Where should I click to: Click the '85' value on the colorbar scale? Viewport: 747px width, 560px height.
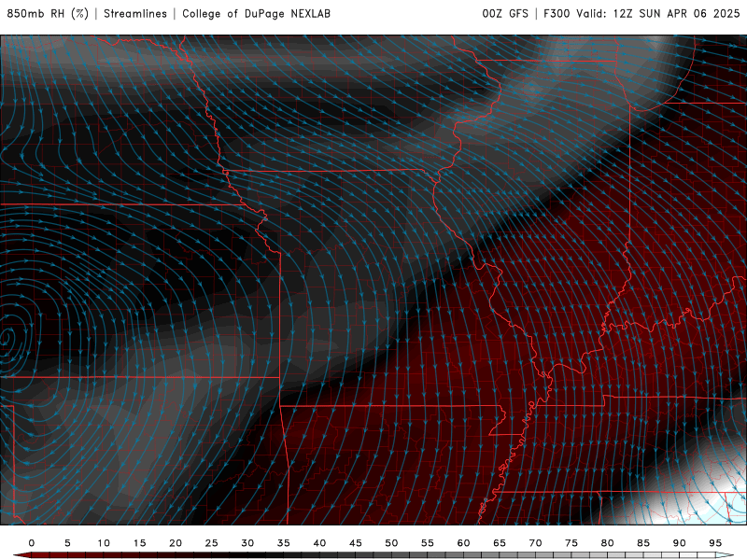(643, 543)
